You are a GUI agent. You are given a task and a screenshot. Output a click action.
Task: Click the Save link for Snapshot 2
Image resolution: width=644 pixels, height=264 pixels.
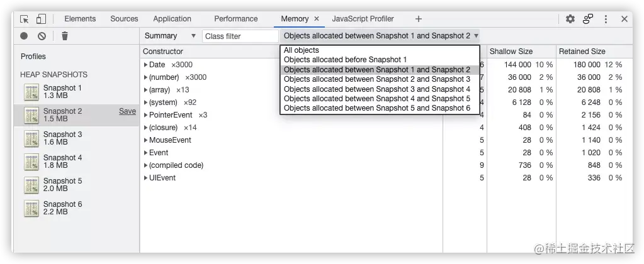click(127, 111)
